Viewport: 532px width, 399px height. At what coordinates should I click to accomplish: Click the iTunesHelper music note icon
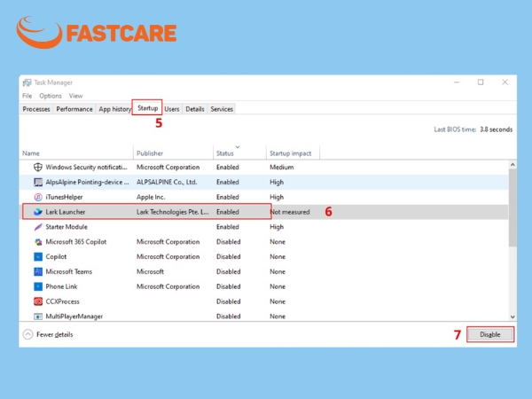click(38, 197)
